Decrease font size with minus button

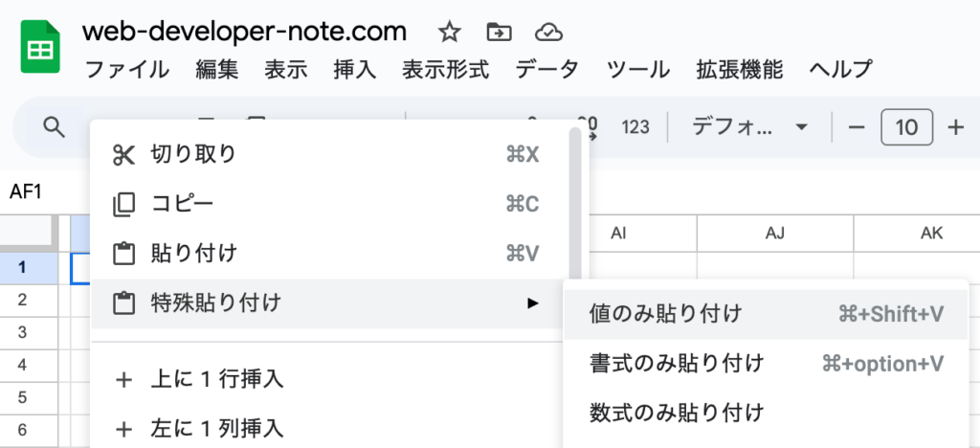(x=857, y=126)
